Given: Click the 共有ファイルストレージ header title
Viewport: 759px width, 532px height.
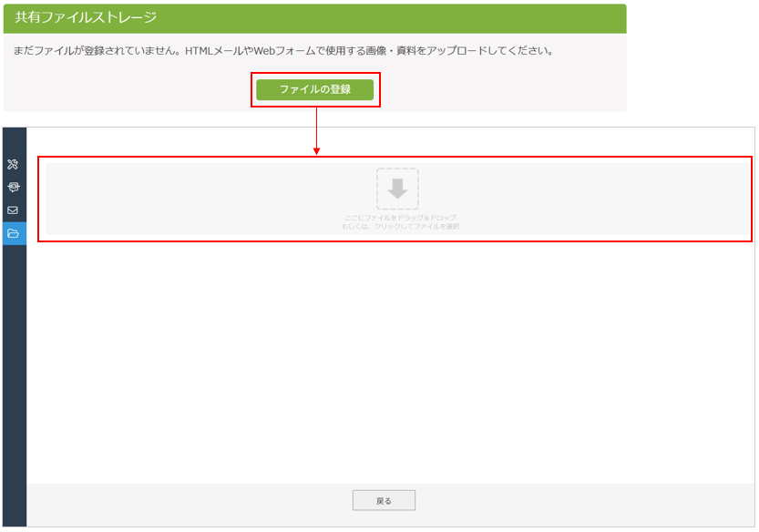Looking at the screenshot, I should [x=86, y=18].
